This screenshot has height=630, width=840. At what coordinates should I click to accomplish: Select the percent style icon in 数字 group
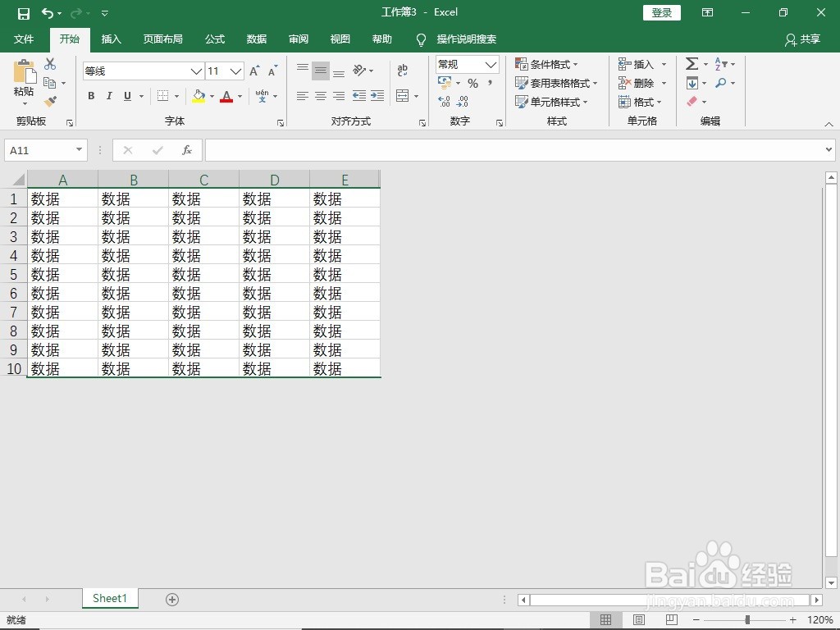tap(472, 83)
